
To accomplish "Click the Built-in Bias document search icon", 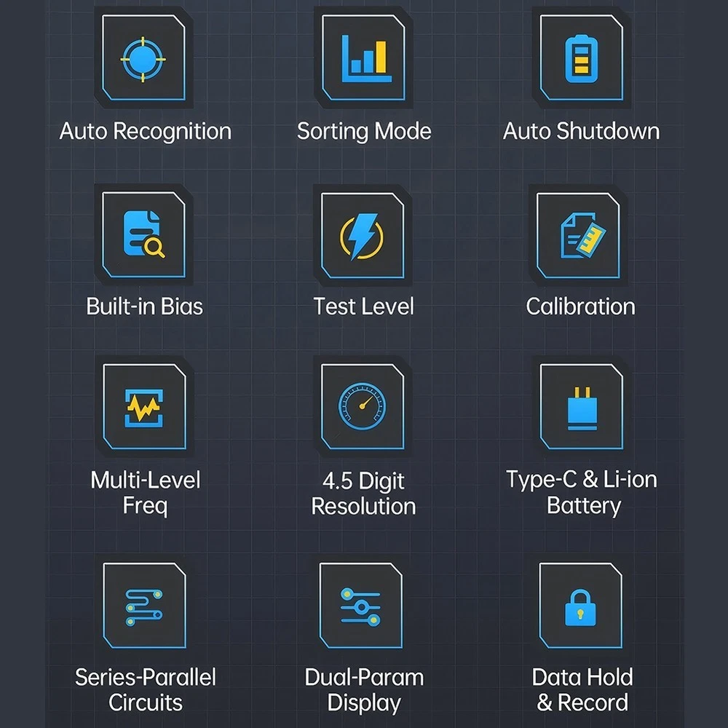I will pos(143,235).
